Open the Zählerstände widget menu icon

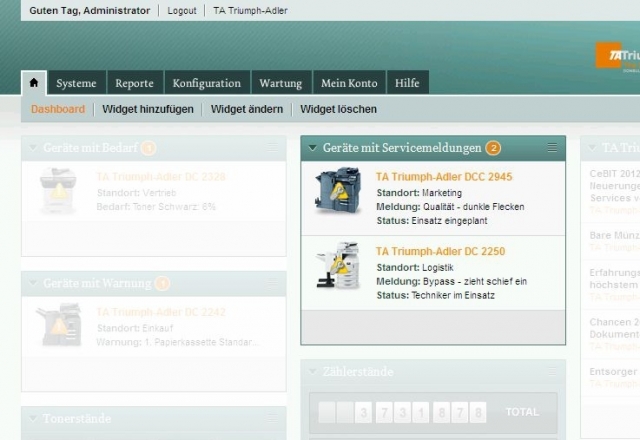pos(552,371)
